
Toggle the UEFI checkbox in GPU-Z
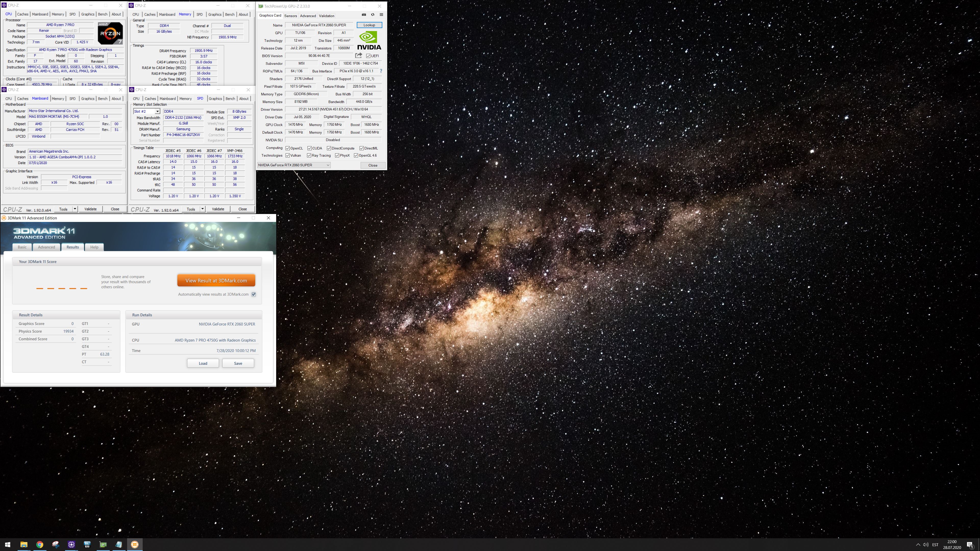[368, 56]
